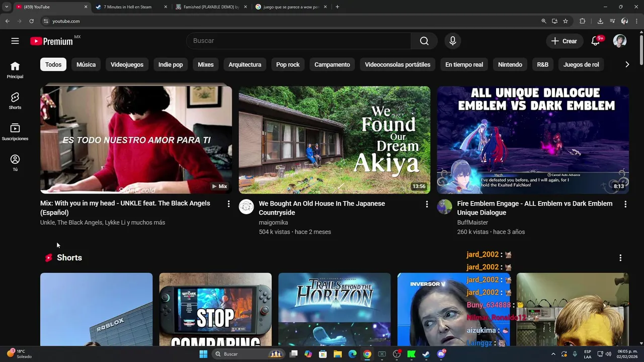Screen dimensions: 644x362
Task: Start voice search with microphone icon
Action: pyautogui.click(x=453, y=41)
